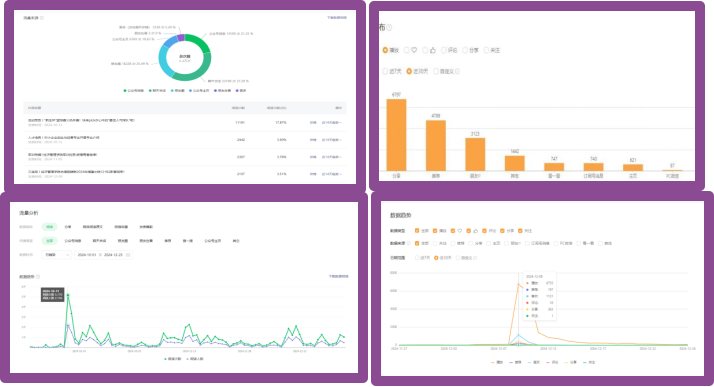
Task: Switch to the 分享 metric tab in flow analysis
Action: click(x=68, y=227)
